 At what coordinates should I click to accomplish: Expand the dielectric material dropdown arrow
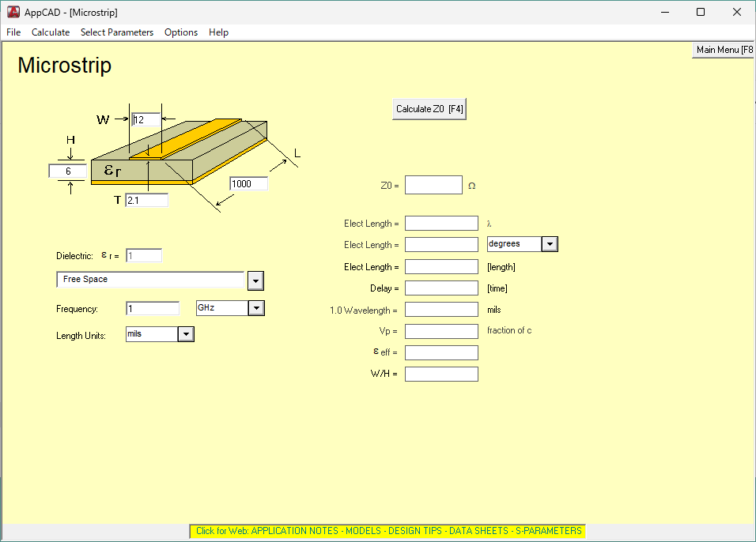pos(255,280)
